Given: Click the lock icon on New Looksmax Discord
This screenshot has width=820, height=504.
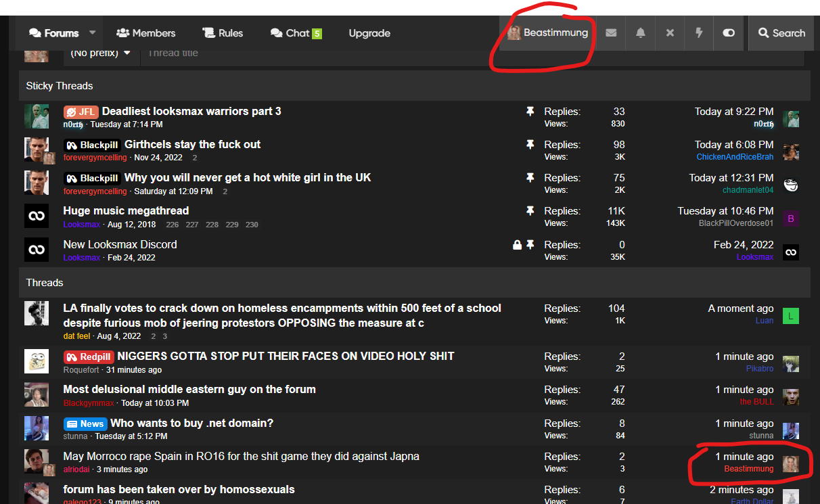Looking at the screenshot, I should click(x=518, y=245).
